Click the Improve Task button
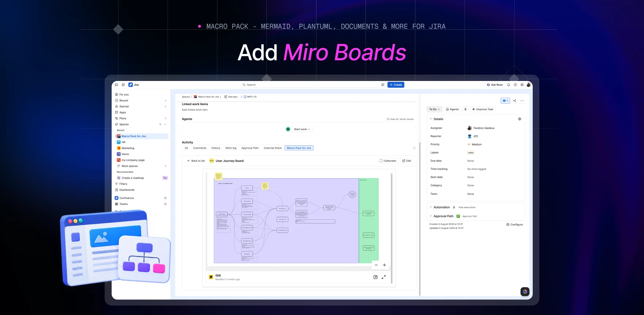The width and height of the screenshot is (644, 315). pos(483,109)
